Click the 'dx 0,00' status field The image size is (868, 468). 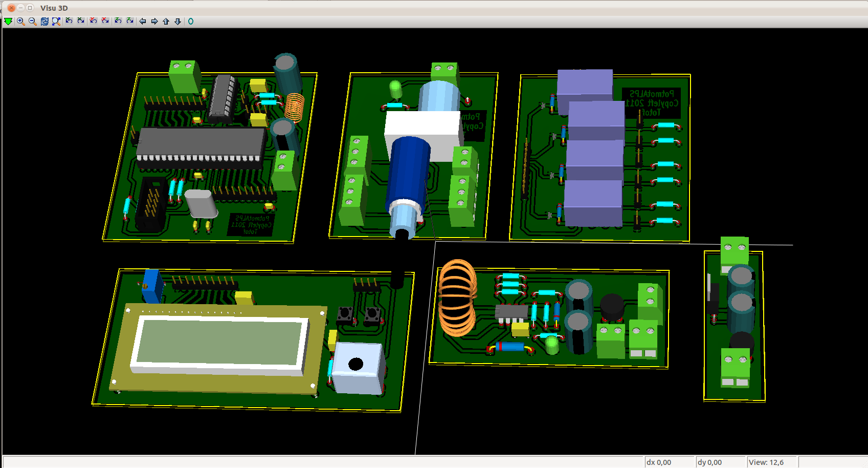(670, 462)
